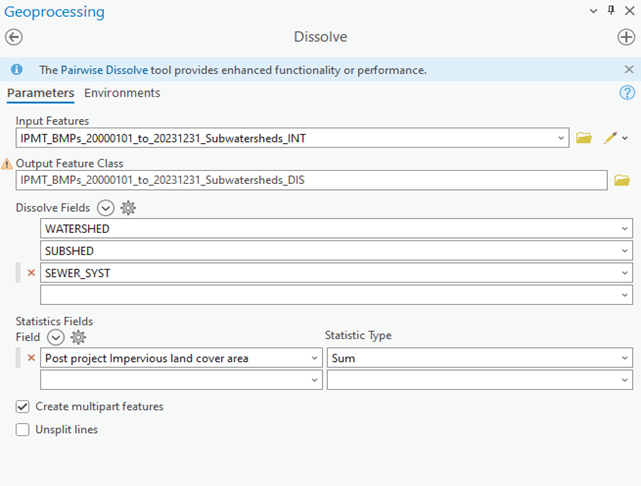Open the Sum Statistic Type dropdown
The width and height of the screenshot is (641, 486).
624,358
